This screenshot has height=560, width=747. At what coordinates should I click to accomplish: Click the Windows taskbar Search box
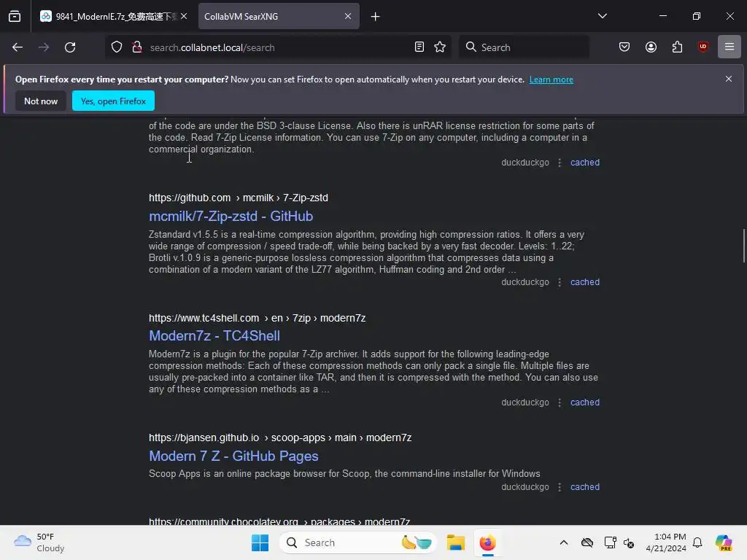click(x=357, y=542)
